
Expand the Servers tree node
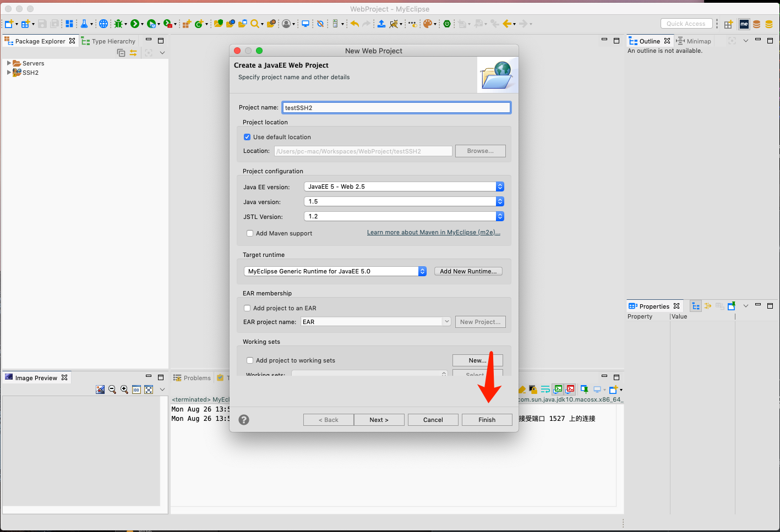click(9, 63)
